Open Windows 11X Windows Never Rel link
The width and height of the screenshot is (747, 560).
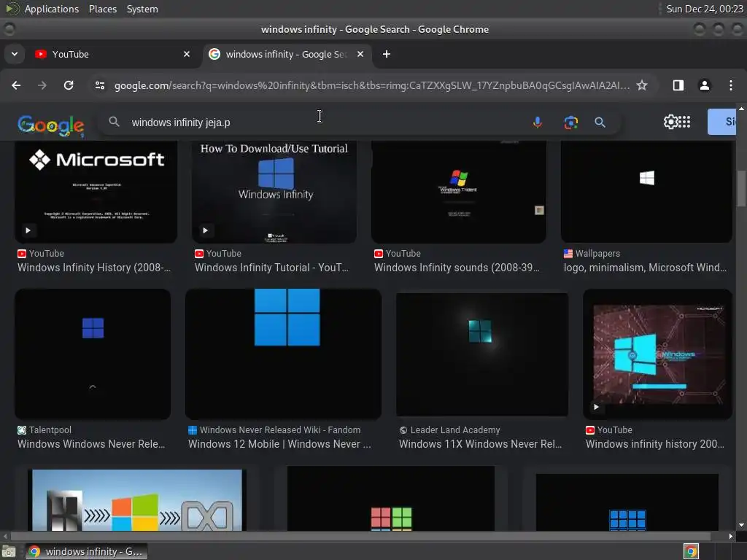pyautogui.click(x=480, y=444)
